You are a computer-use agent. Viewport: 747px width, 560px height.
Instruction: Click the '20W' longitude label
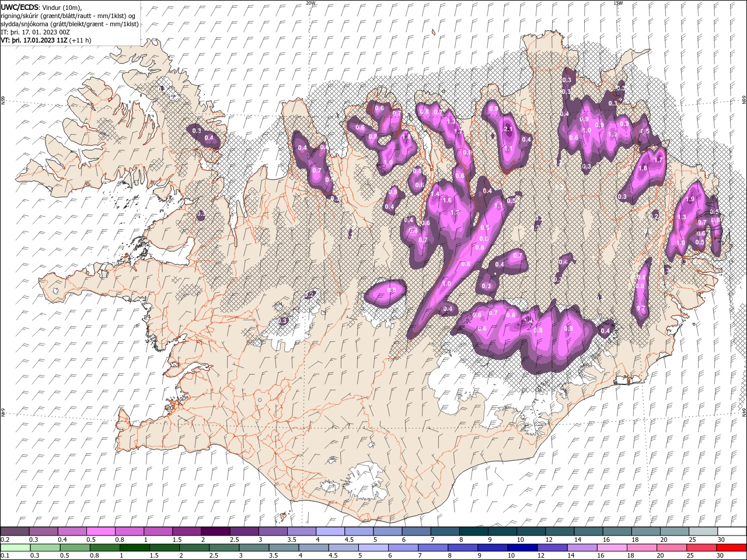[310, 2]
